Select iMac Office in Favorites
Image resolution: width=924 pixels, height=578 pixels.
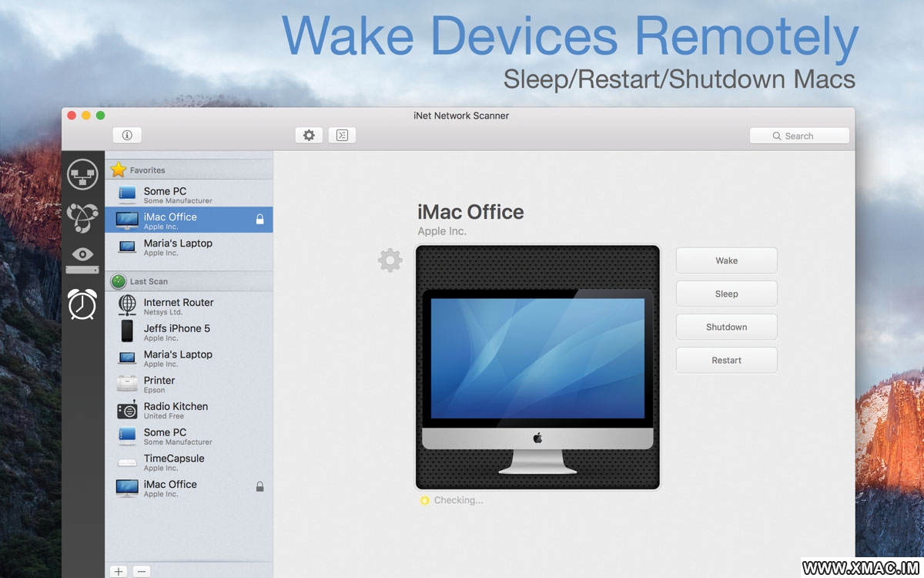point(189,220)
